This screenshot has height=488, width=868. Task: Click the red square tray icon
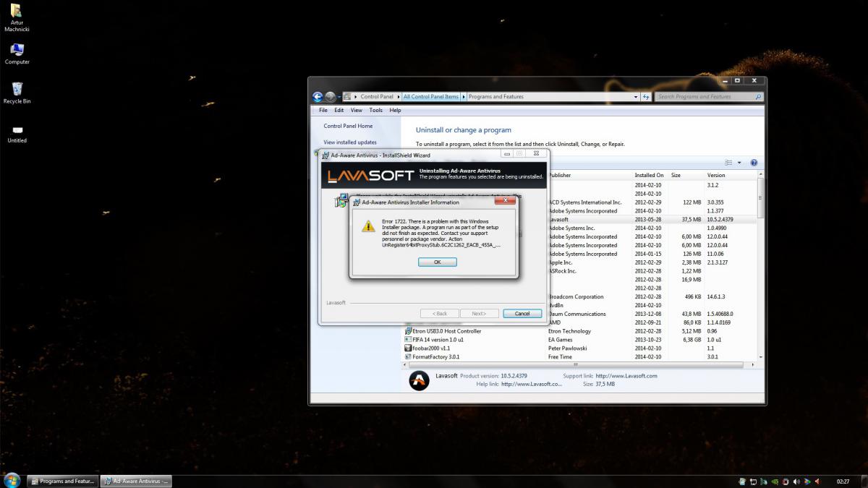tap(786, 481)
